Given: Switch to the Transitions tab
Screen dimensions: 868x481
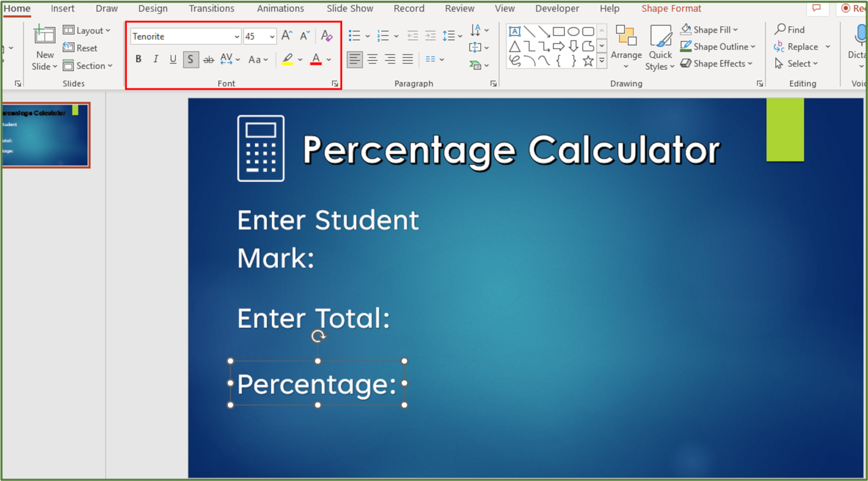Looking at the screenshot, I should point(212,9).
